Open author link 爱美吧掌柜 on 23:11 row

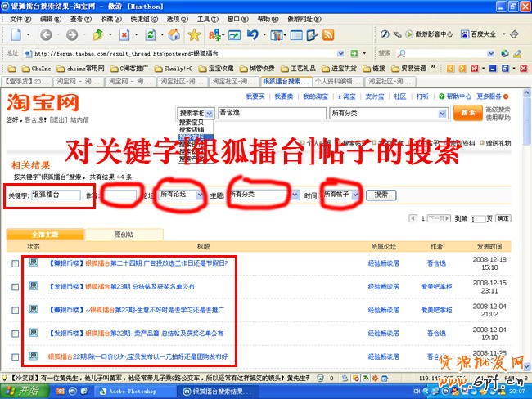pos(436,287)
